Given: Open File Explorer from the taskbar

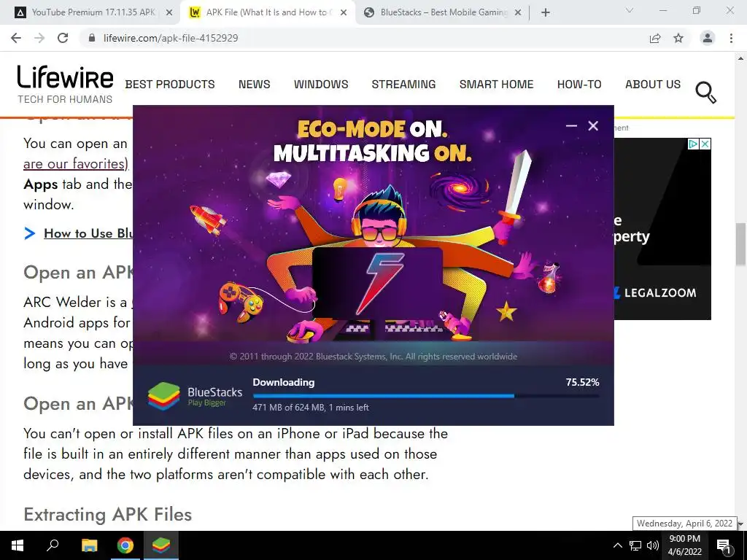Looking at the screenshot, I should coord(89,545).
